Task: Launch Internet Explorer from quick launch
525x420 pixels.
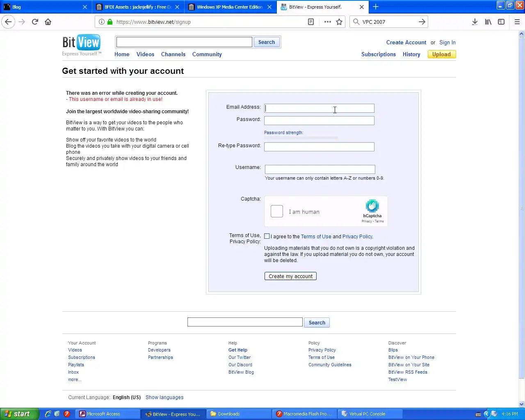Action: tap(48, 414)
